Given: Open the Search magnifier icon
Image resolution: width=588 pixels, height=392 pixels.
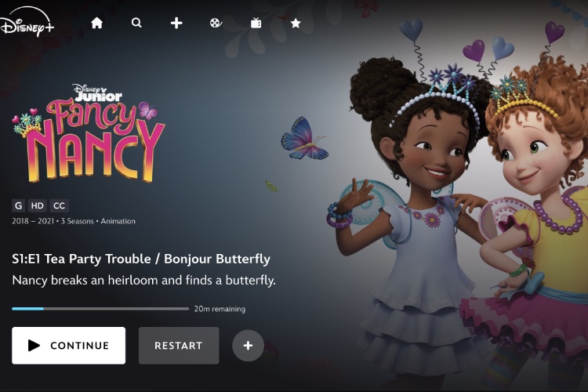Looking at the screenshot, I should pos(136,23).
